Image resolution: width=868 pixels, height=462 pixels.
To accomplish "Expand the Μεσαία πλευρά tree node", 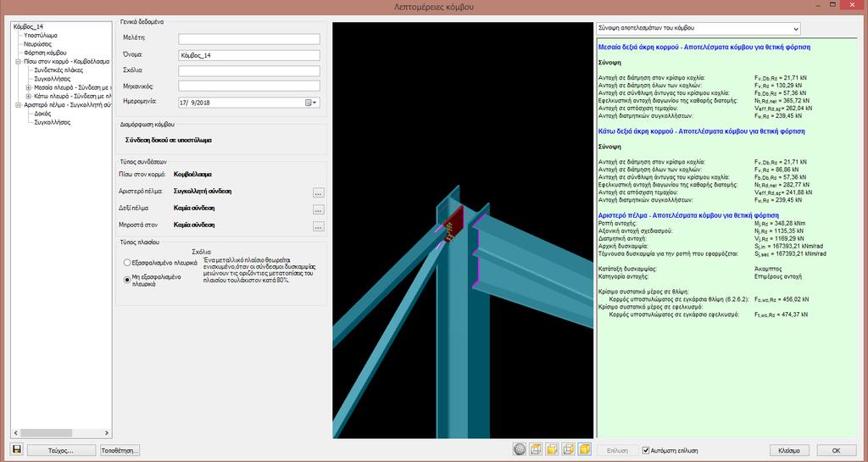I will click(28, 87).
